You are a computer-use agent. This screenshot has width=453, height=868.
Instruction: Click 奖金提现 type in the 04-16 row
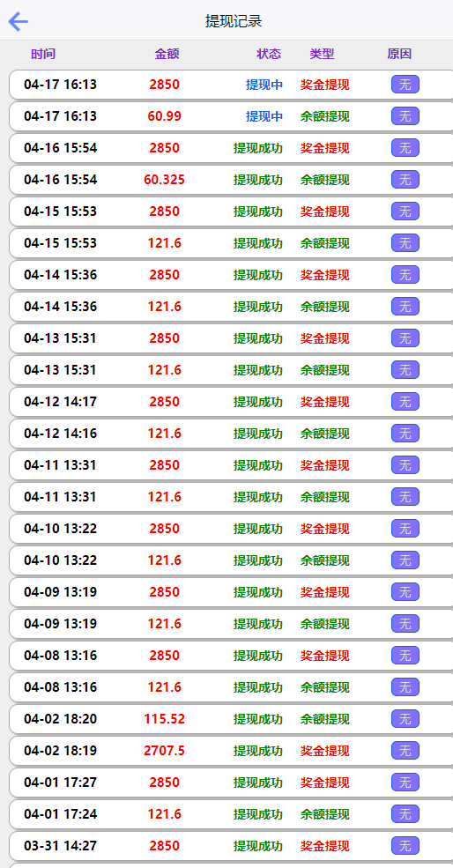tap(325, 148)
